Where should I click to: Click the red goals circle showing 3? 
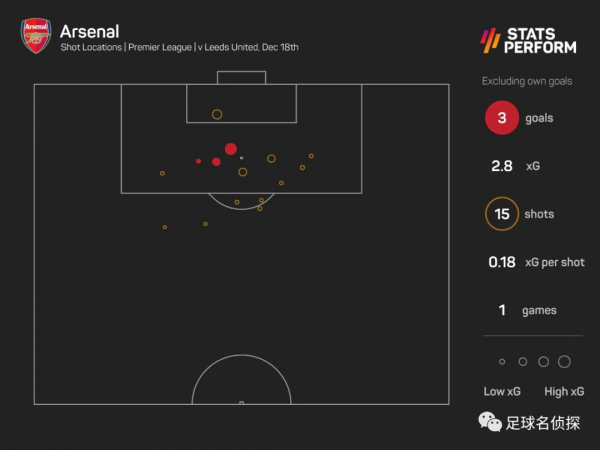click(x=502, y=119)
